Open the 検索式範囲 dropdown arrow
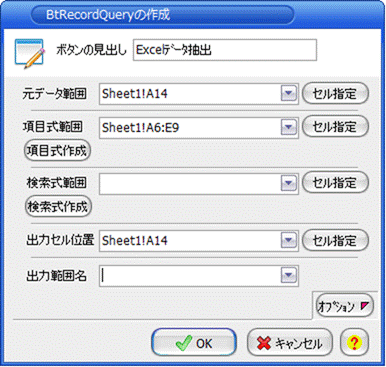Image resolution: width=386 pixels, height=367 pixels. [x=289, y=183]
